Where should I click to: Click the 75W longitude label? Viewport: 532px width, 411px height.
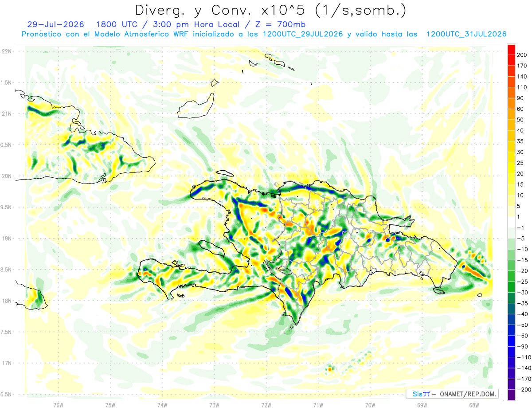click(110, 405)
